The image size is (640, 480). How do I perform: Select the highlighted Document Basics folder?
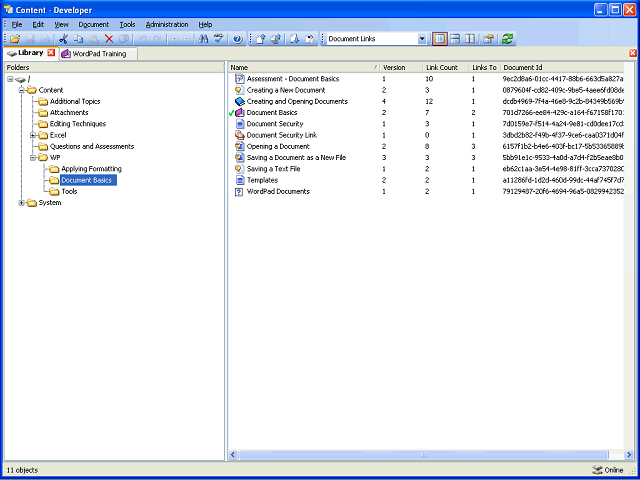coord(88,180)
